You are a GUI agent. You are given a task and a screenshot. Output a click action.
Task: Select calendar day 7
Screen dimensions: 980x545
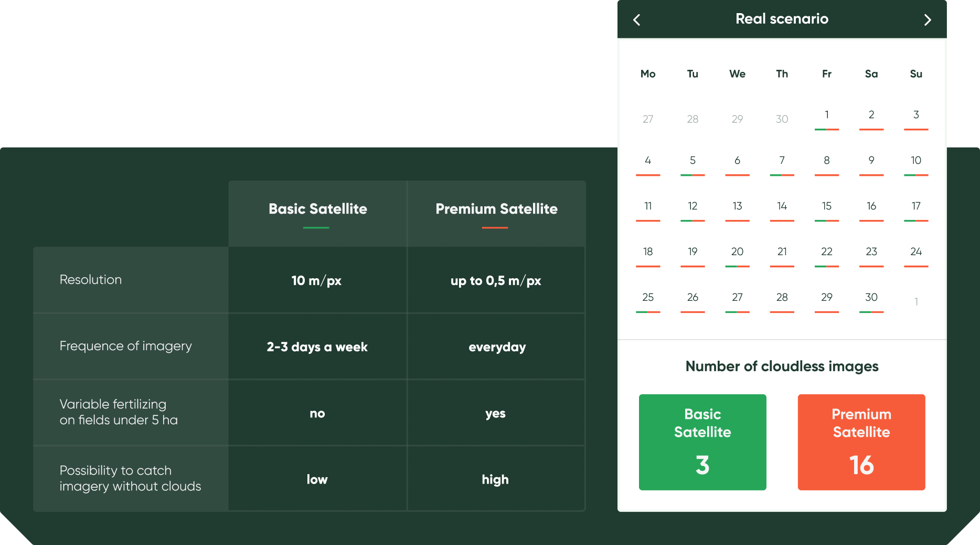782,164
